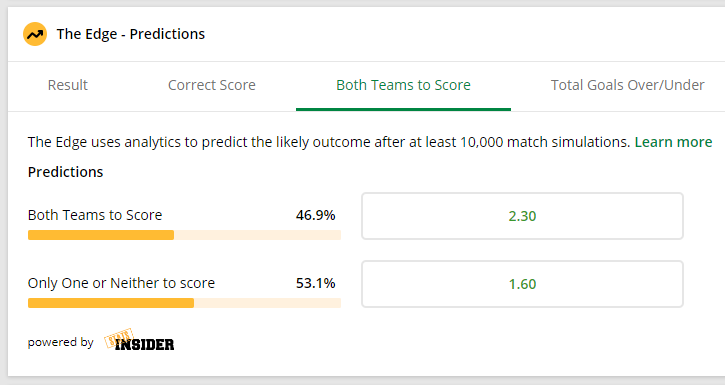Click Both Teams to Score progress bar

tap(184, 235)
